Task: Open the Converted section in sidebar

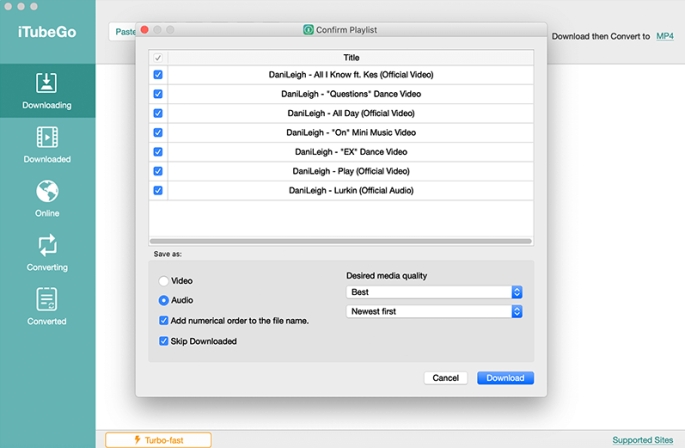Action: (47, 307)
